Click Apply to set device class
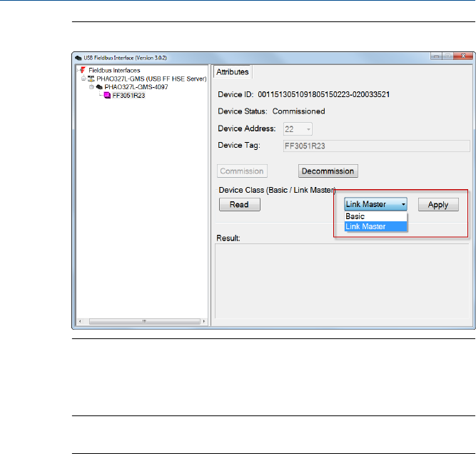 coord(437,204)
